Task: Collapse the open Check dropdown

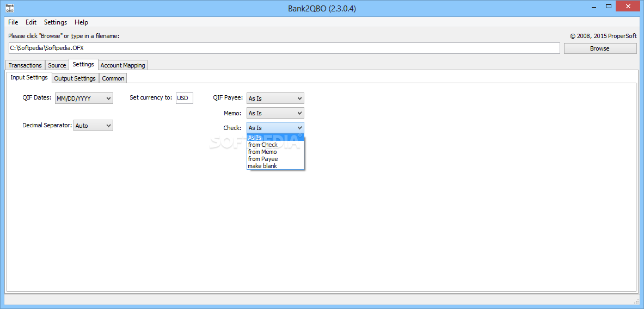Action: coord(275,128)
